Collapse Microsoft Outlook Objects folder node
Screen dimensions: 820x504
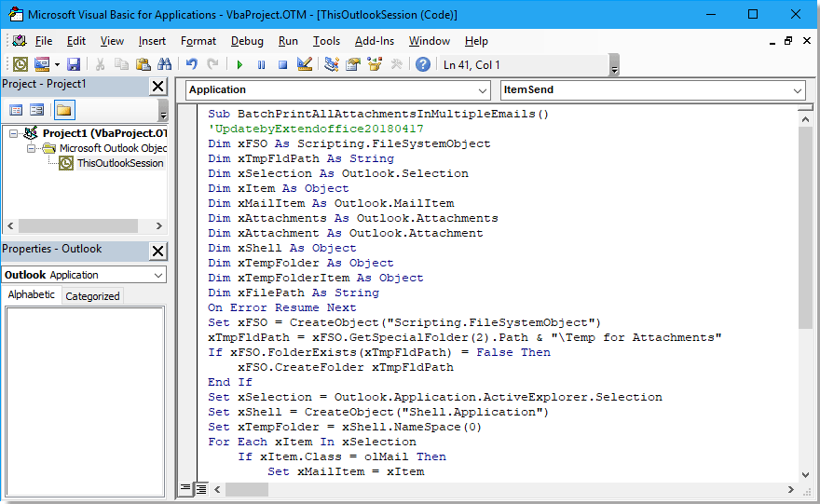(32, 148)
